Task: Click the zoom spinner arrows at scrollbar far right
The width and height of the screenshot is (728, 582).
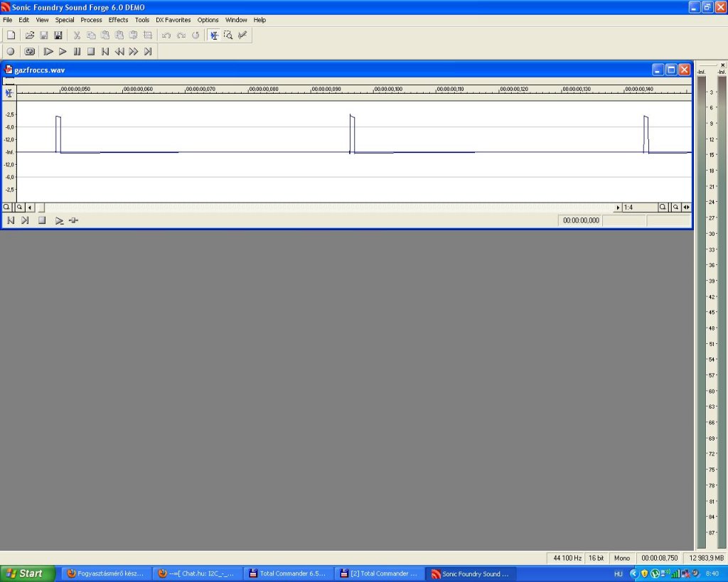Action: (686, 208)
